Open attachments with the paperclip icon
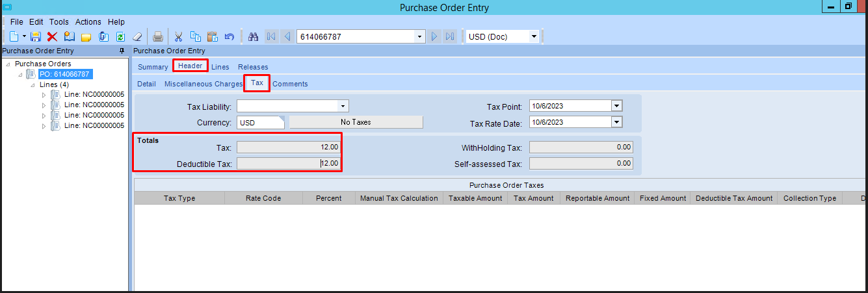This screenshot has width=868, height=293. pyautogui.click(x=103, y=36)
